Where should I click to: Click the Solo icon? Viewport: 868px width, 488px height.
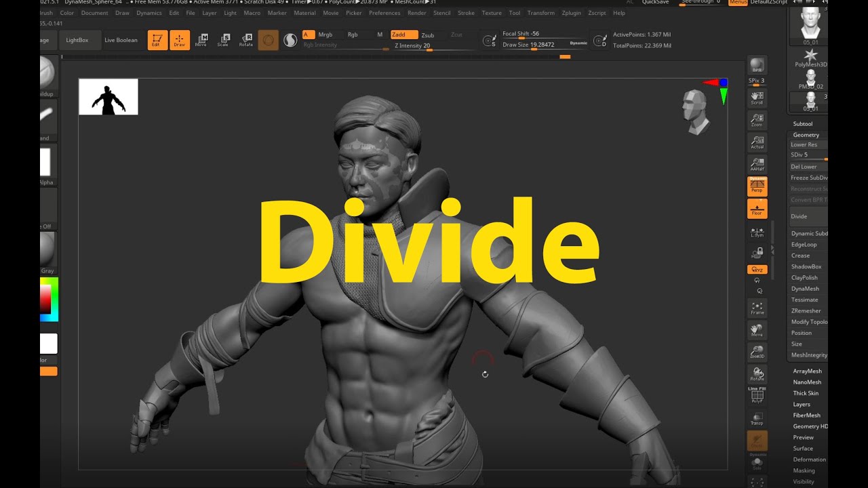(x=757, y=464)
